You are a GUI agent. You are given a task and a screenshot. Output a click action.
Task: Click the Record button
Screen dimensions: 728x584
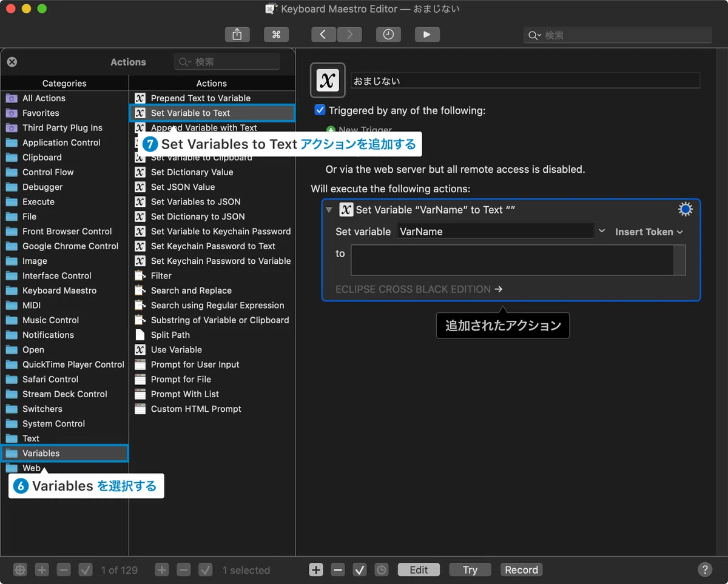tap(521, 569)
